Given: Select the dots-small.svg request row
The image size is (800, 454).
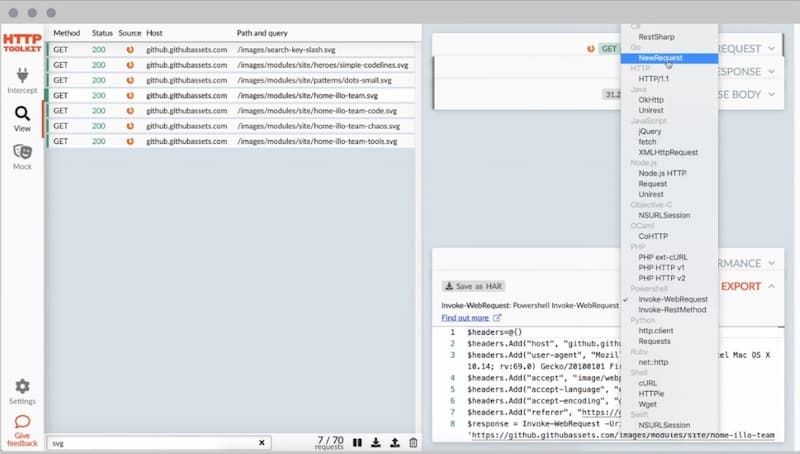Looking at the screenshot, I should [x=232, y=80].
